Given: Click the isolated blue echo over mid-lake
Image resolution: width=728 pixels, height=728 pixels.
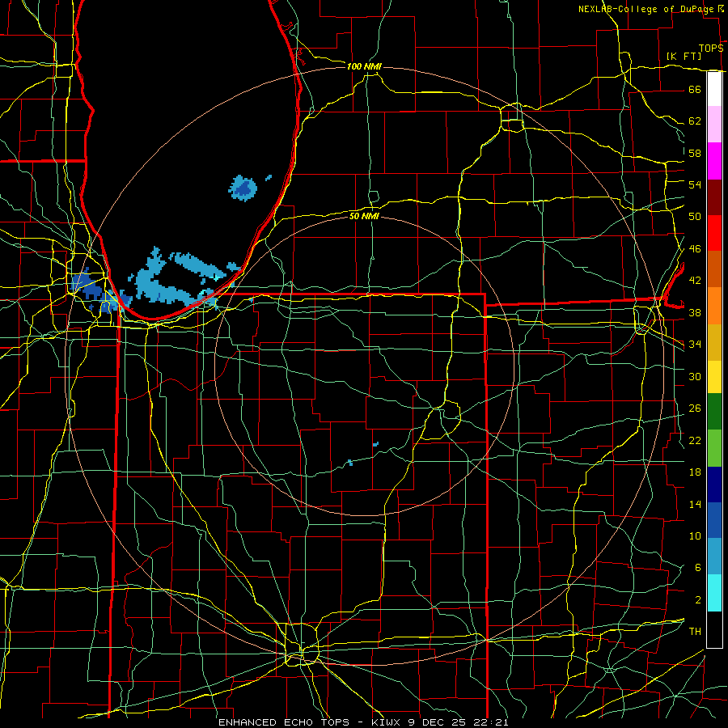Looking at the screenshot, I should pyautogui.click(x=243, y=188).
